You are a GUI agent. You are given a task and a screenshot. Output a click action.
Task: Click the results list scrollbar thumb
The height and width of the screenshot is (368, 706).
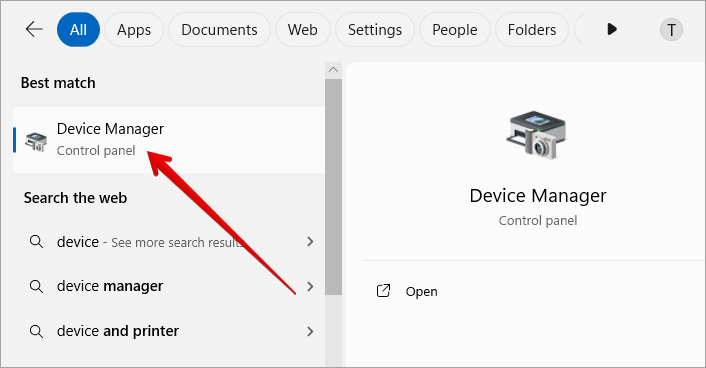click(x=333, y=187)
